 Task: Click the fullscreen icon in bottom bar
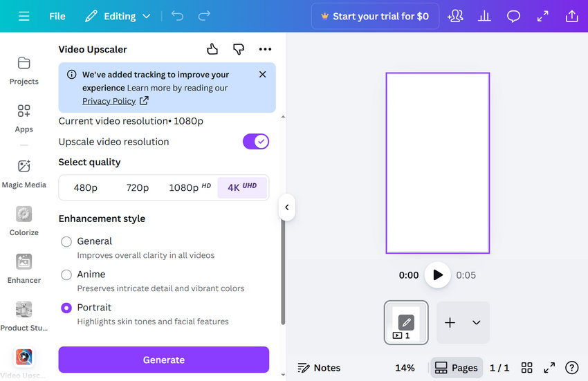(549, 368)
